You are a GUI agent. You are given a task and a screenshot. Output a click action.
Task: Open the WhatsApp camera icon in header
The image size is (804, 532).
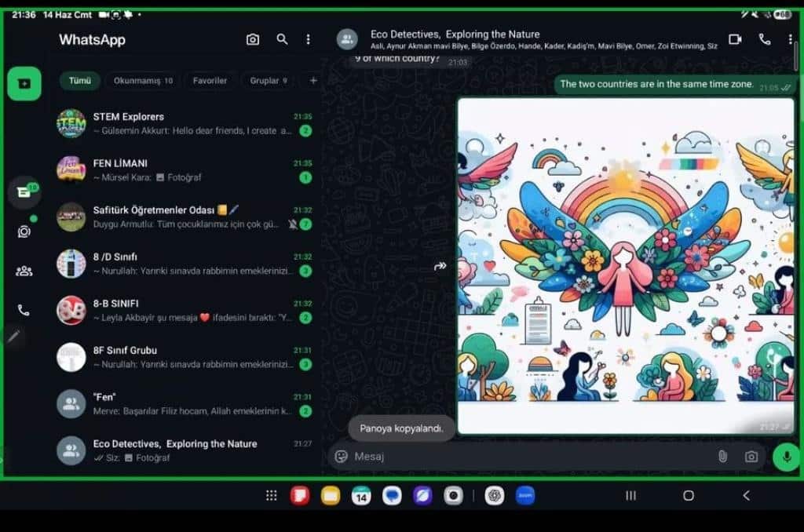[252, 39]
